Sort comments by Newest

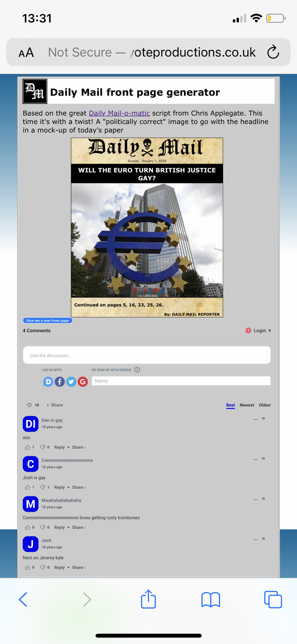(247, 405)
